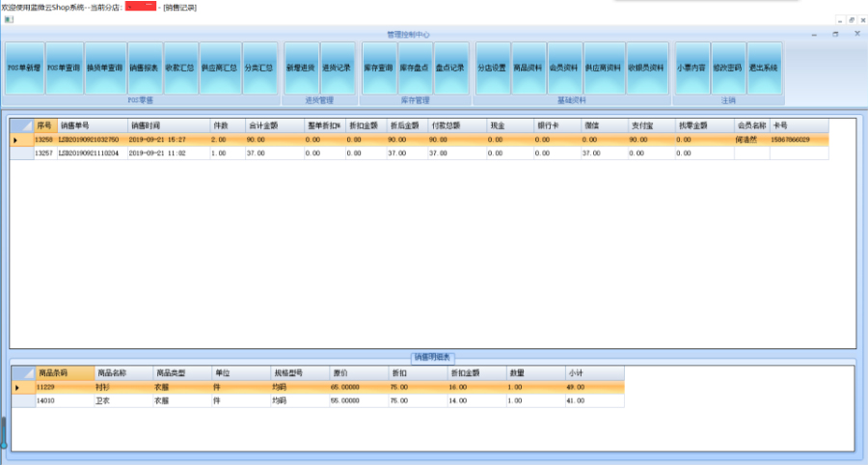The width and height of the screenshot is (868, 465).
Task: Open 分店设置 branch settings
Action: (x=492, y=68)
